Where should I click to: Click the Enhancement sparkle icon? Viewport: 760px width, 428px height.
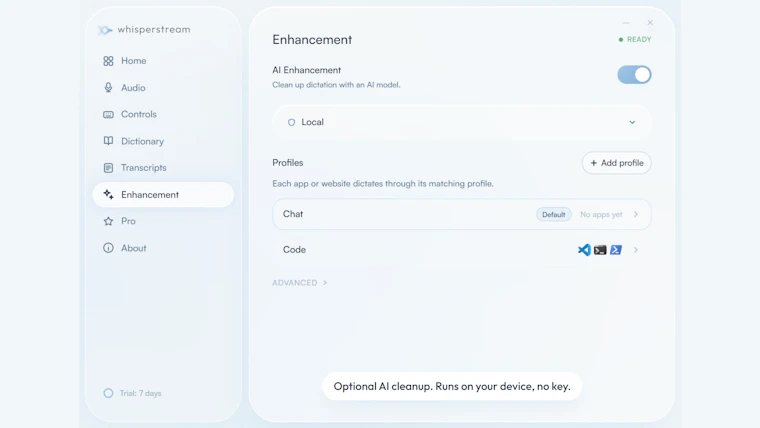click(108, 194)
